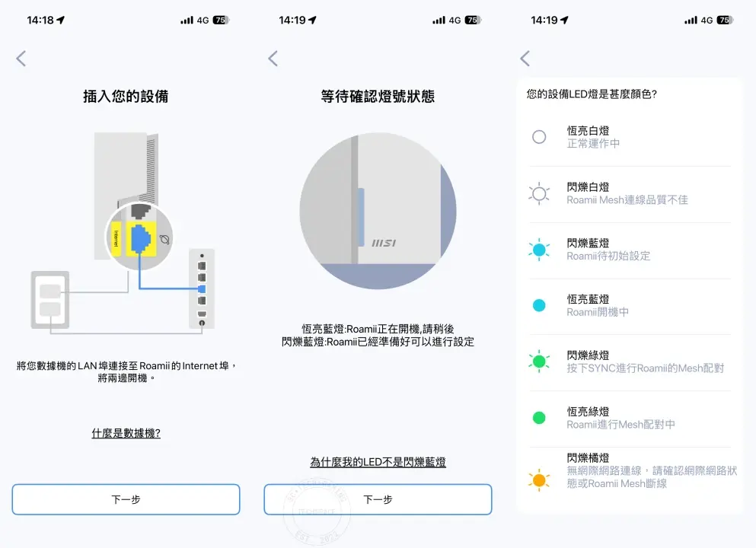Click 下一步 button on device plug-in screen
The image size is (756, 548).
tap(126, 499)
